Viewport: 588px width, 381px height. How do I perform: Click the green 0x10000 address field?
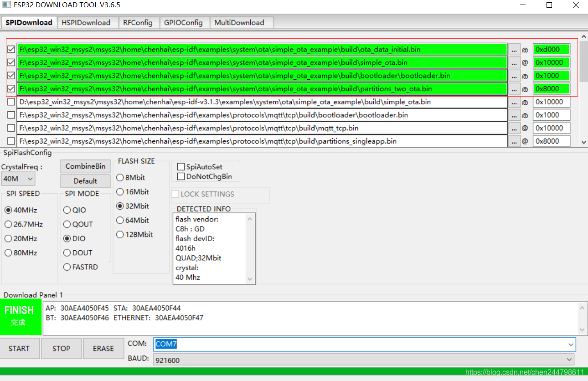click(552, 62)
